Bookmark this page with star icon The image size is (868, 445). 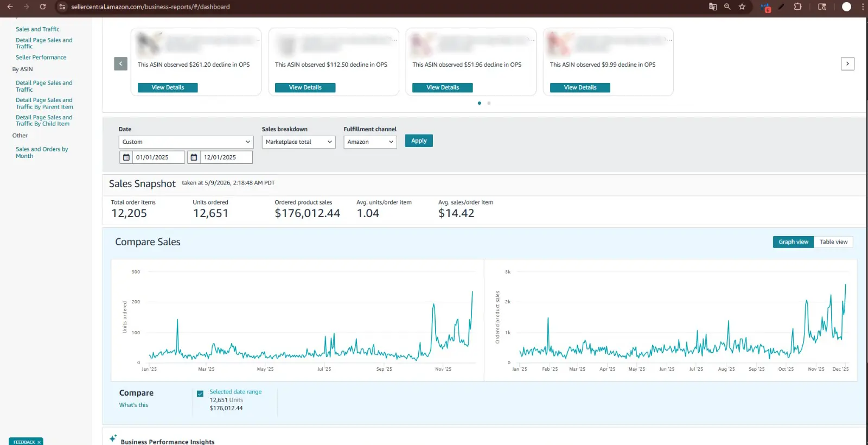[x=742, y=7]
